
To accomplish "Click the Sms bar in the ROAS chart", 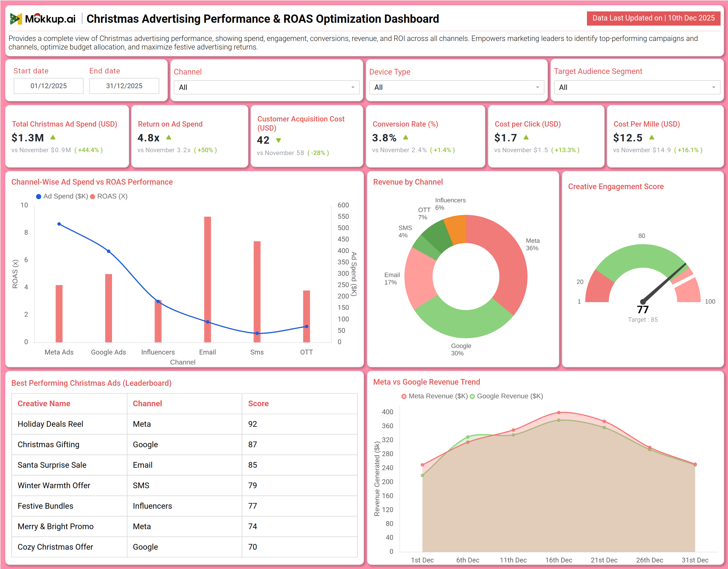I will click(x=257, y=292).
